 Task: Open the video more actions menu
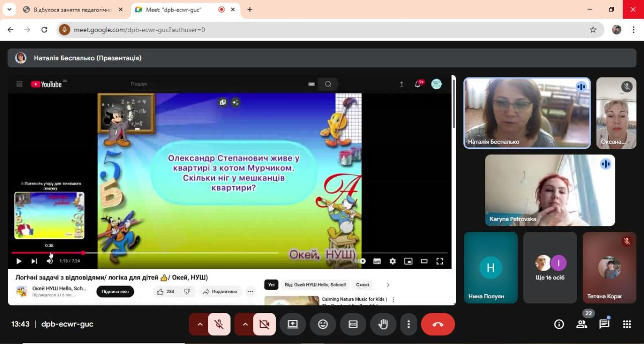[251, 291]
